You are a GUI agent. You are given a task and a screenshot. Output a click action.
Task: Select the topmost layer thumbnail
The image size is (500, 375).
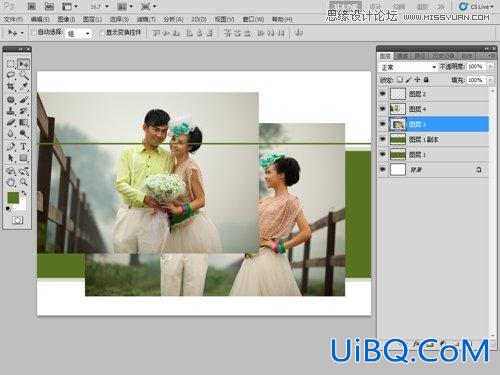click(398, 94)
